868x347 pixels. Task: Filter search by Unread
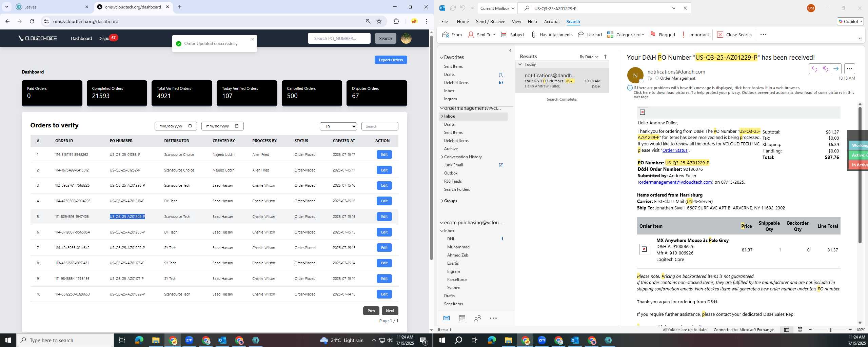coord(590,35)
